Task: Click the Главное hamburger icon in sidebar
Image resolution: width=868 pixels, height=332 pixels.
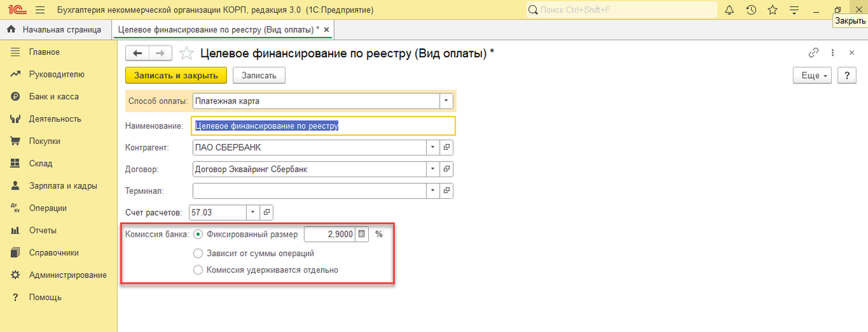Action: (x=14, y=52)
